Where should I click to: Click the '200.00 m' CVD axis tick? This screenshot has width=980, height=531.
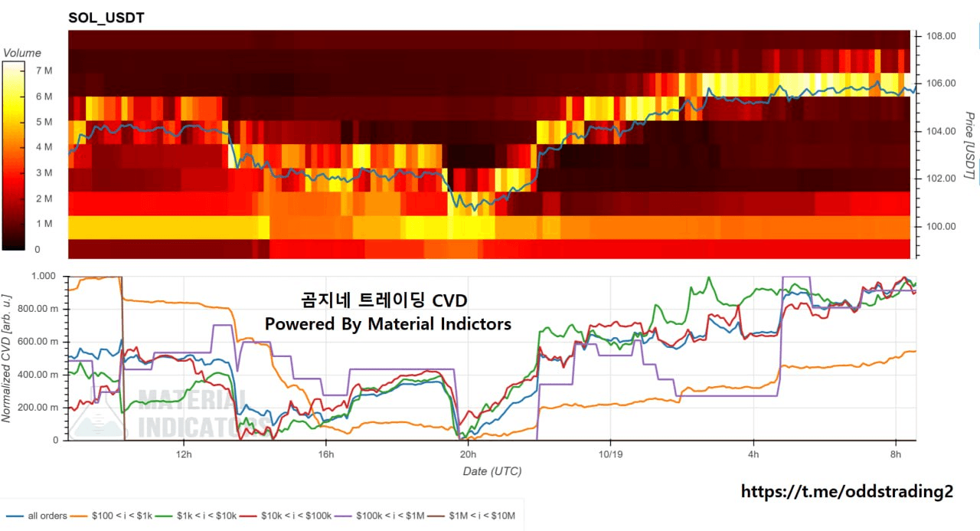(x=39, y=408)
